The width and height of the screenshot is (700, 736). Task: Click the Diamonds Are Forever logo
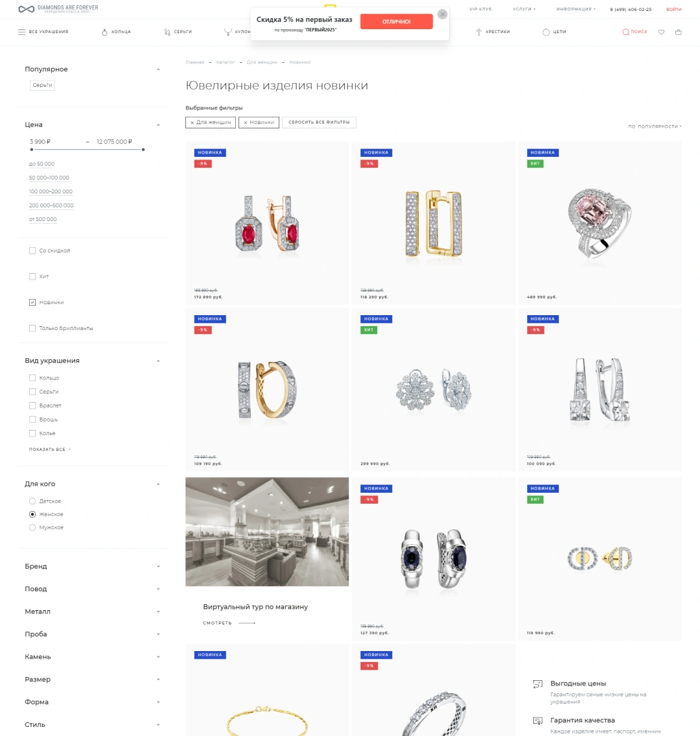(x=58, y=8)
